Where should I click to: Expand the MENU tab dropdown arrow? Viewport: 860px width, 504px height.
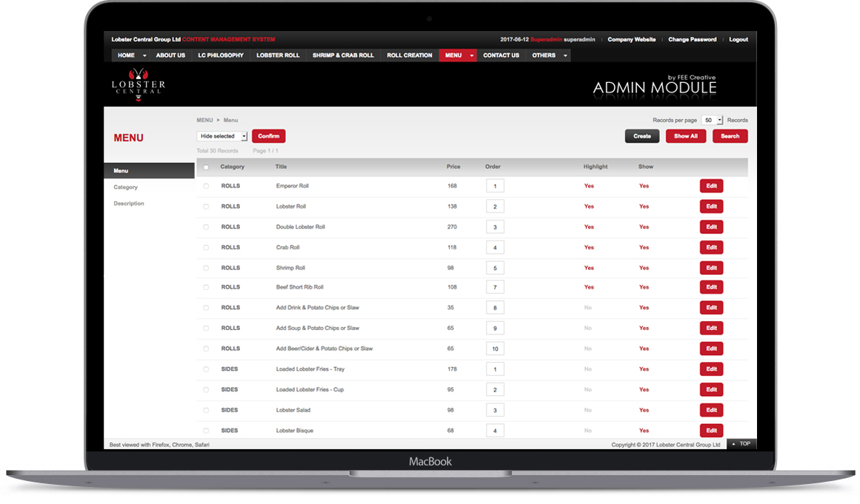pos(472,56)
